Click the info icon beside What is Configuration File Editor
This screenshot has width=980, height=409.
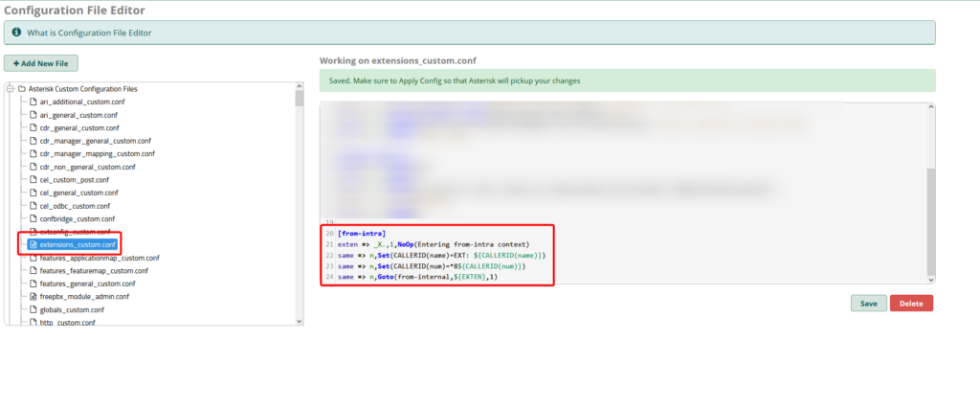(16, 32)
